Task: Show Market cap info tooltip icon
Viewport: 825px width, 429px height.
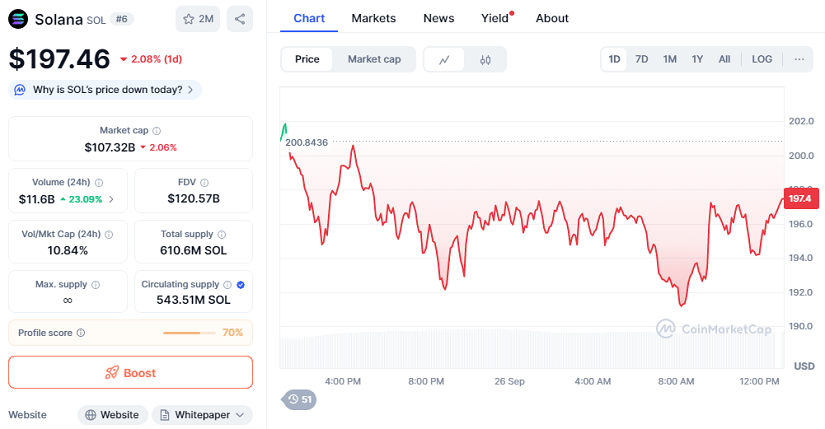Action: [157, 131]
